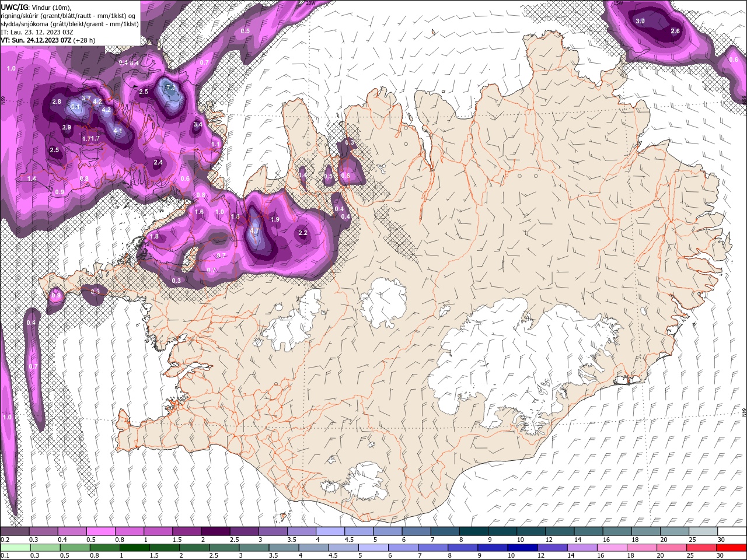Viewport: 747px width, 560px height.
Task: Click the '(+28 h)' forecast offset text
Action: (x=84, y=40)
